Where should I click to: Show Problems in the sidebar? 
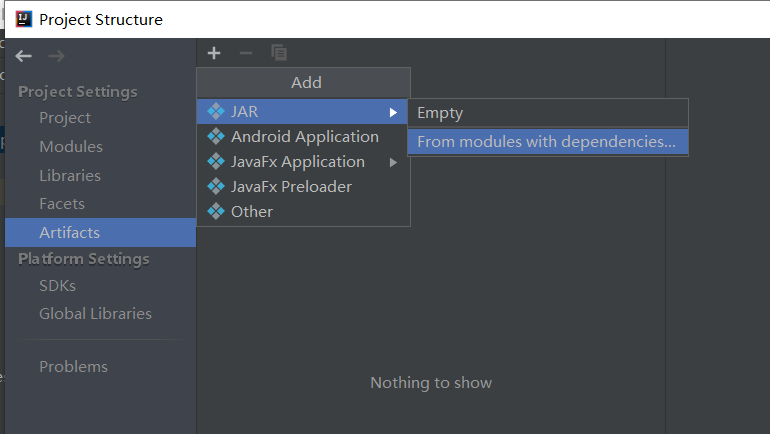tap(73, 367)
